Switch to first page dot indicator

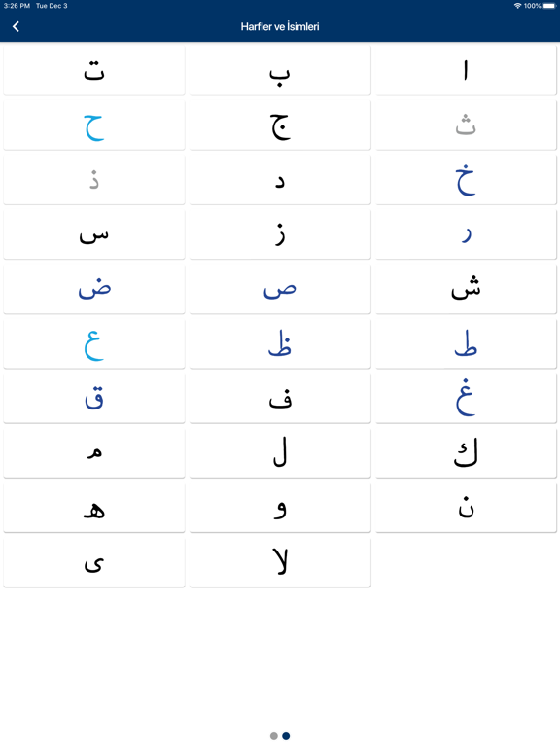coord(274,736)
